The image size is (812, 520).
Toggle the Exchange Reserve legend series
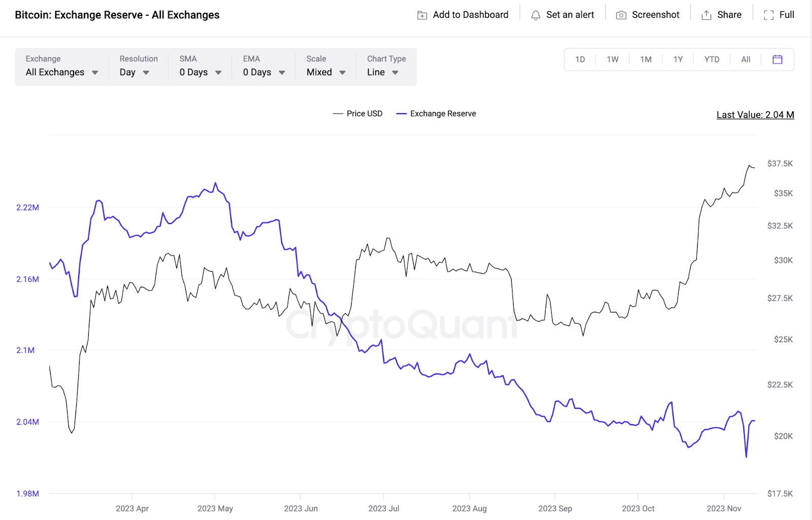coord(436,114)
